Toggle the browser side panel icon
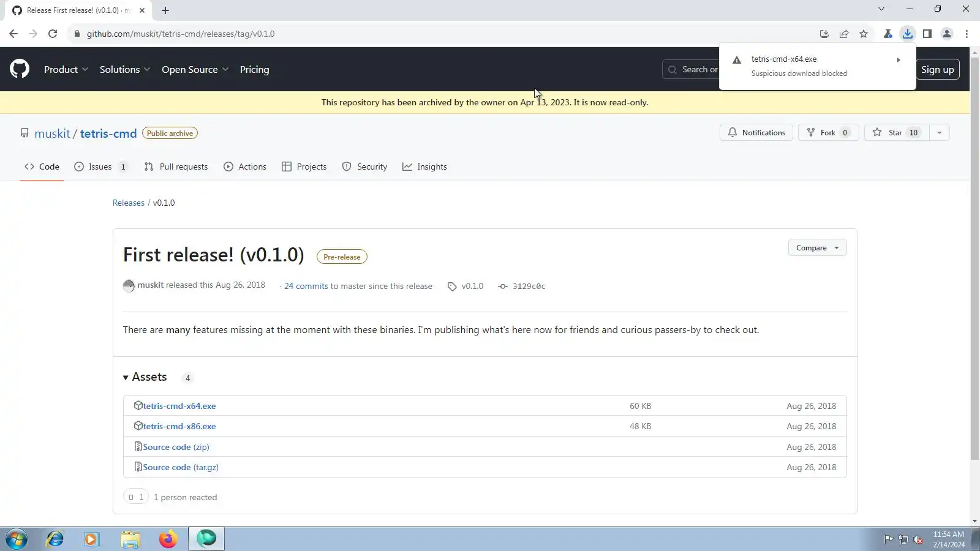The width and height of the screenshot is (980, 551). click(927, 34)
